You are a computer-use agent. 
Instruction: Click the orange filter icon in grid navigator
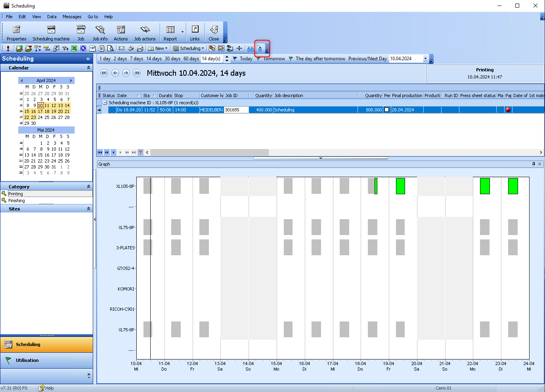tap(140, 152)
